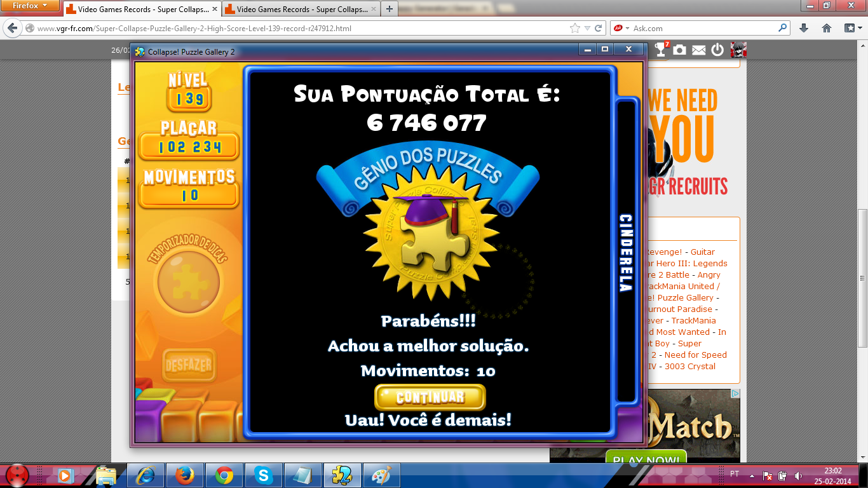
Task: Open a new browser tab
Action: point(389,10)
